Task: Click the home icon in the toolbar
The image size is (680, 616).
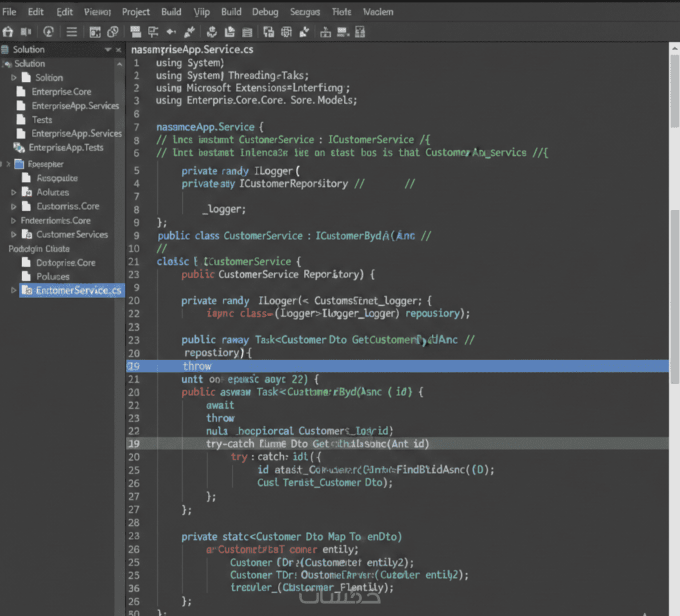Action: pos(9,31)
